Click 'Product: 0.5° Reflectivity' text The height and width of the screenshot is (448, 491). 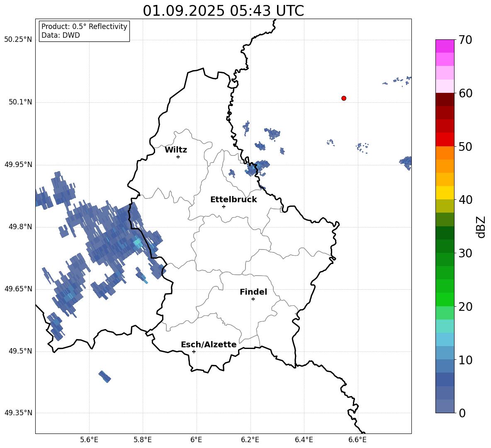(84, 27)
